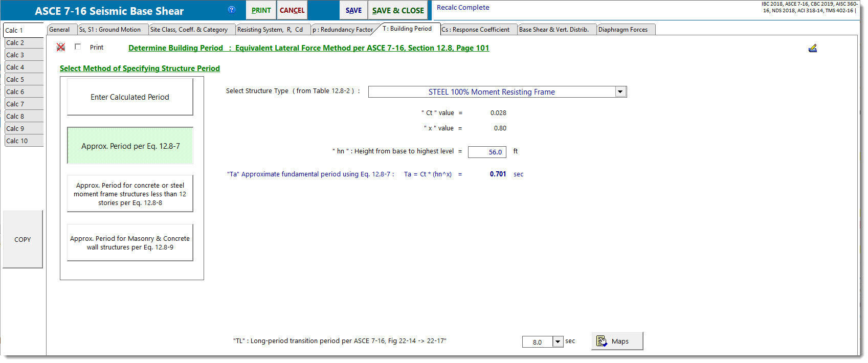Click the COPY button on the left
This screenshot has width=868, height=363.
click(x=23, y=239)
